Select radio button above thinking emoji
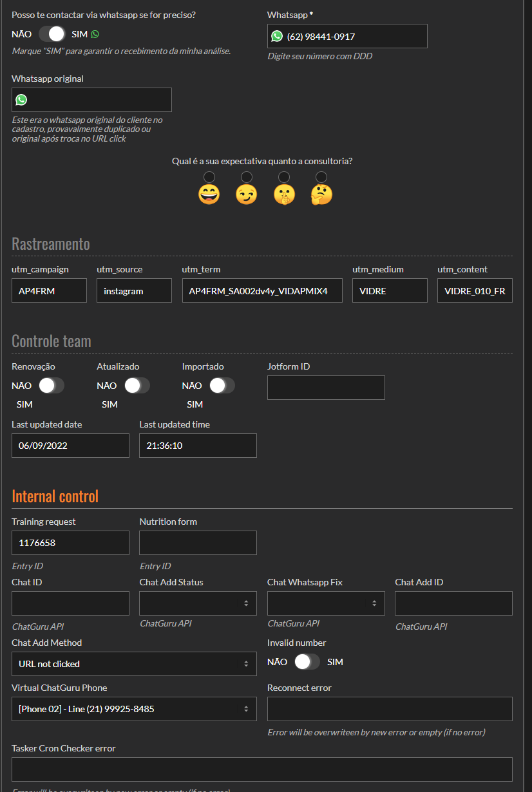 [321, 177]
